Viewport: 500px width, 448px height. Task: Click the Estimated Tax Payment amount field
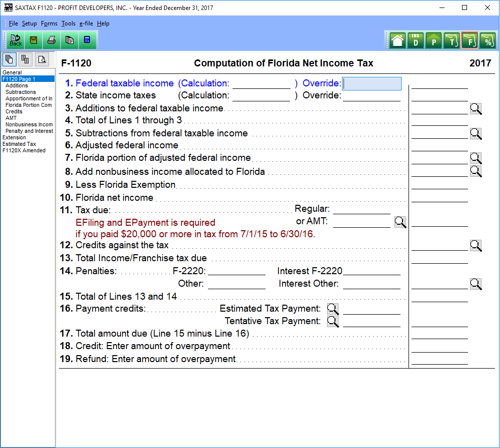tap(371, 309)
